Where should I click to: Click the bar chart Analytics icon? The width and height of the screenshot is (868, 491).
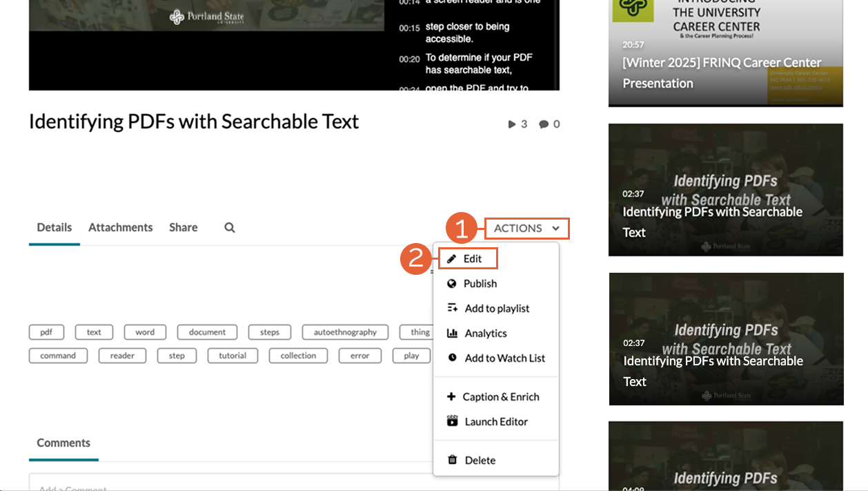click(453, 333)
